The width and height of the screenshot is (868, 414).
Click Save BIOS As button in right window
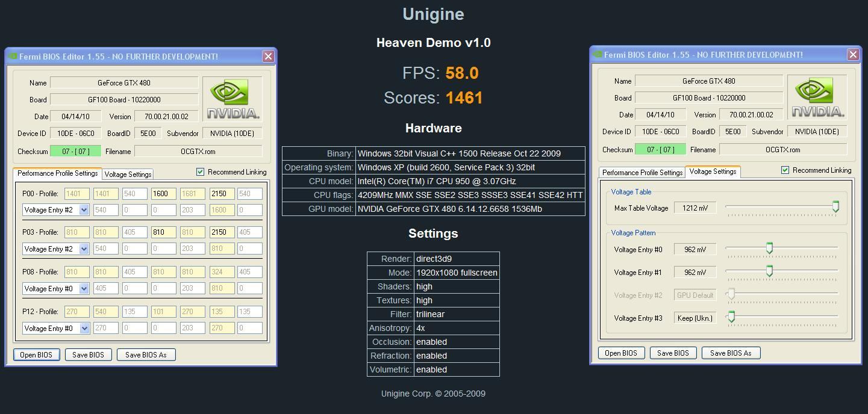[x=731, y=353]
